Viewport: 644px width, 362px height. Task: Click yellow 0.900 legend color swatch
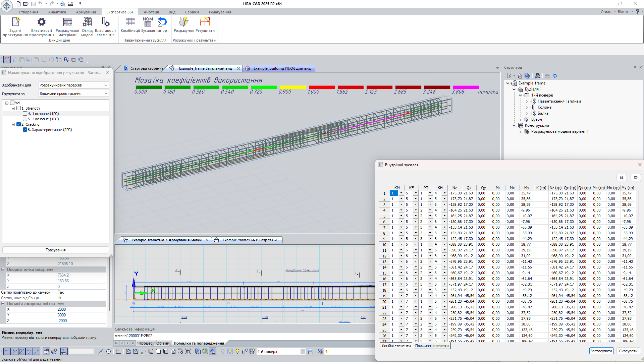click(x=293, y=87)
